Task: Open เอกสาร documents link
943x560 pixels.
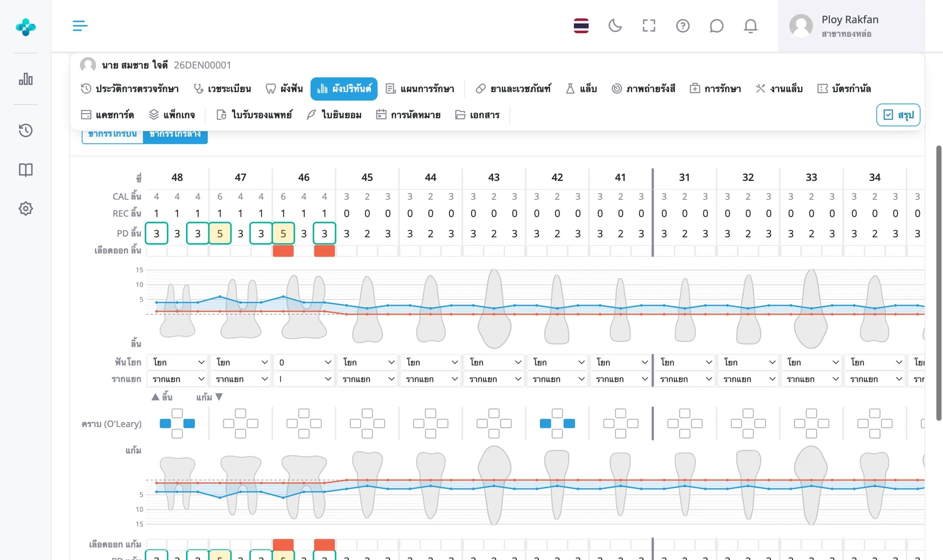Action: pos(478,115)
